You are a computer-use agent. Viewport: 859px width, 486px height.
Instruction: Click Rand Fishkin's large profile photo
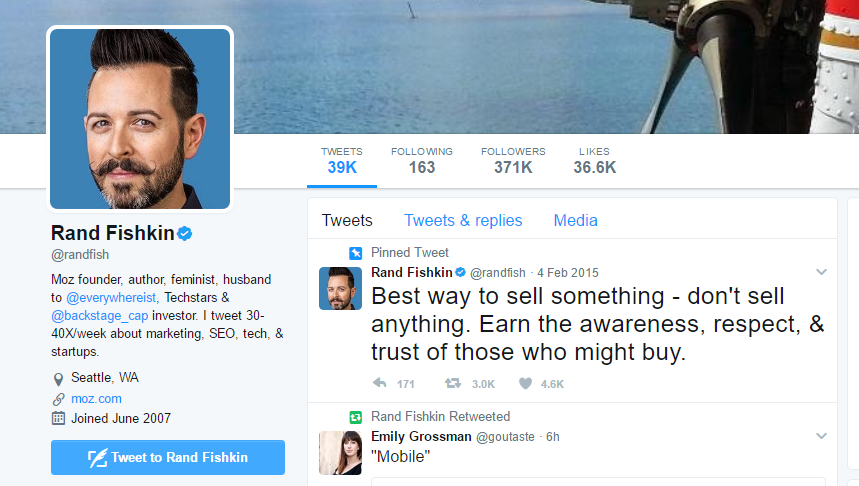[x=140, y=118]
